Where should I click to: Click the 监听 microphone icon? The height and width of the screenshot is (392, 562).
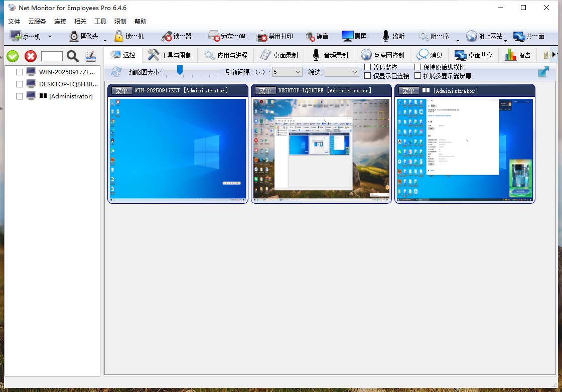385,36
